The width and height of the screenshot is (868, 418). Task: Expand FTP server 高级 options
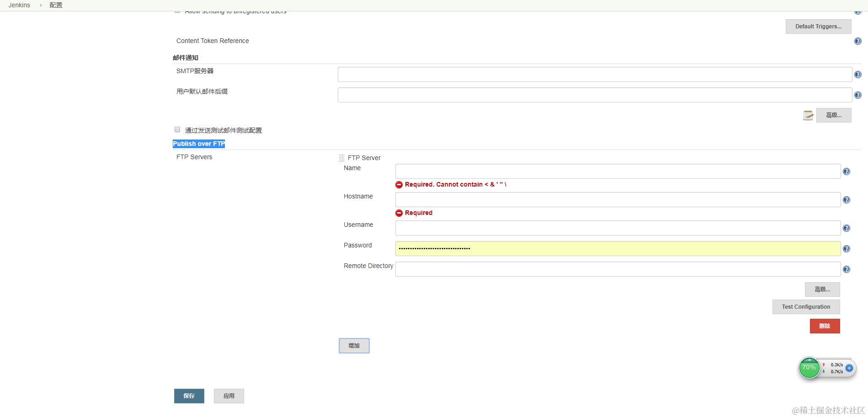pos(822,289)
